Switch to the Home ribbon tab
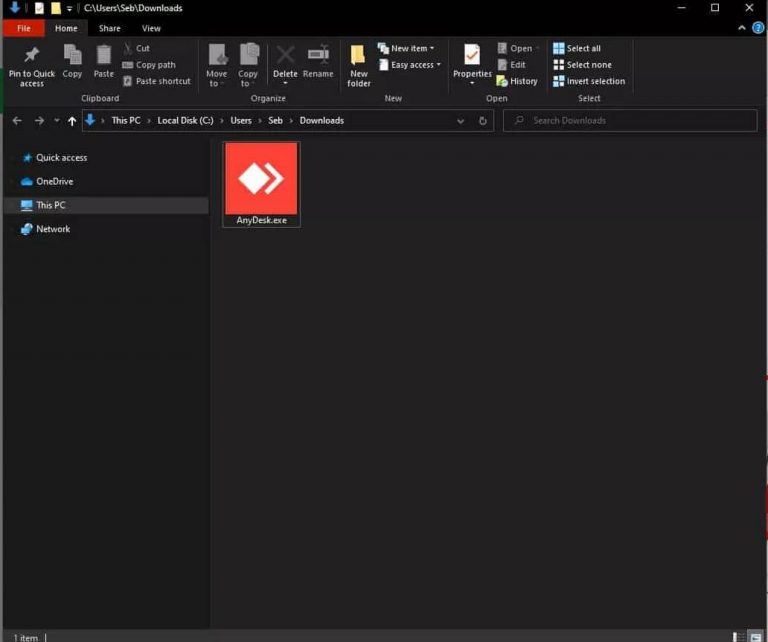This screenshot has width=768, height=642. point(66,28)
